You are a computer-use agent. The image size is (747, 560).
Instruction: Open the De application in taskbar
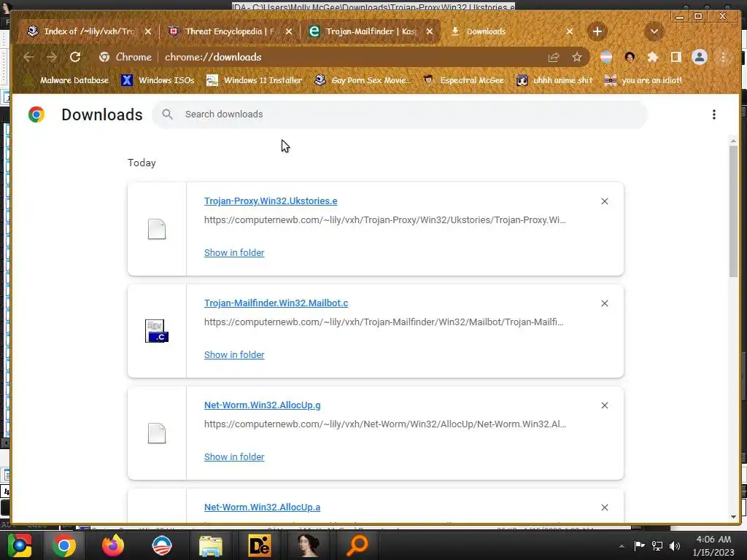pyautogui.click(x=260, y=545)
